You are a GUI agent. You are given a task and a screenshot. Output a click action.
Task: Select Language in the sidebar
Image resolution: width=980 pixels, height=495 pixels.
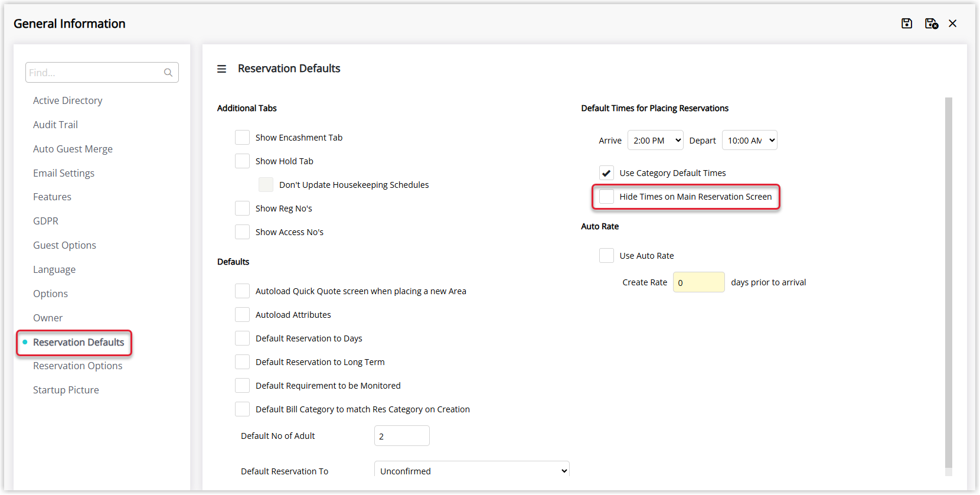[x=54, y=269]
